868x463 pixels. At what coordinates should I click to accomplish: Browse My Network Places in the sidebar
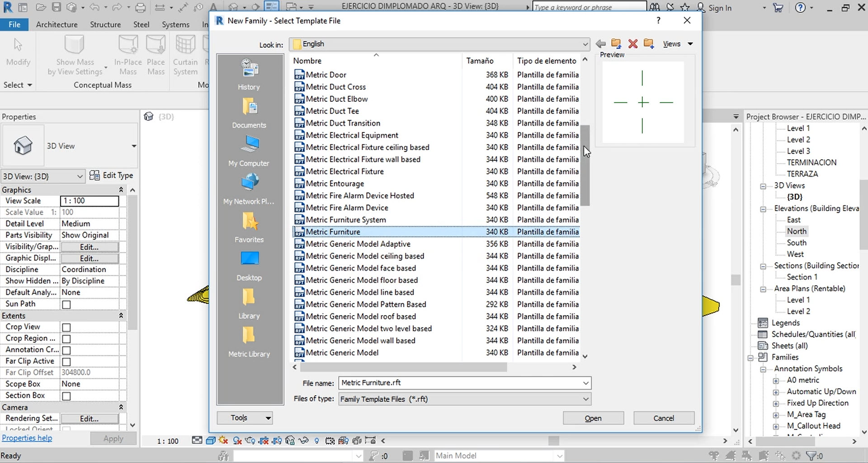click(249, 189)
